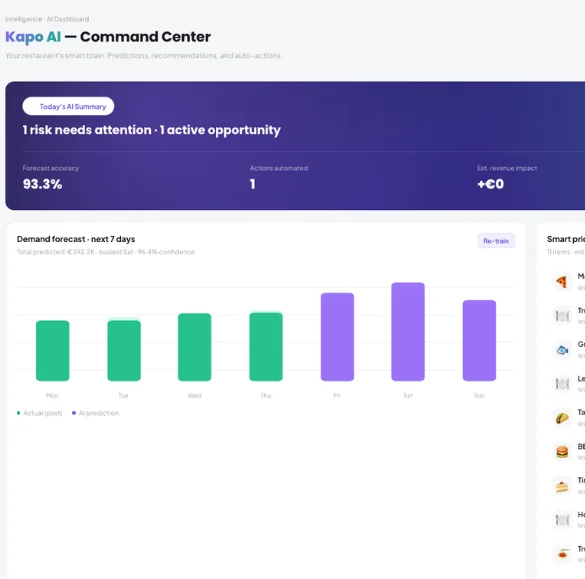Image resolution: width=585 pixels, height=579 pixels.
Task: Click the Forecast accuracy label
Action: (51, 168)
